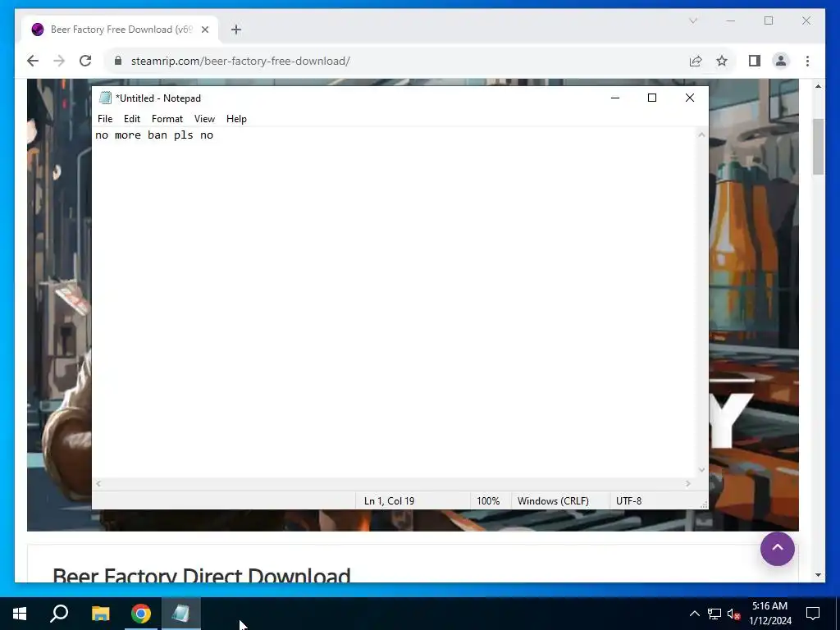Go back in Chrome
This screenshot has width=840, height=630.
(x=33, y=61)
